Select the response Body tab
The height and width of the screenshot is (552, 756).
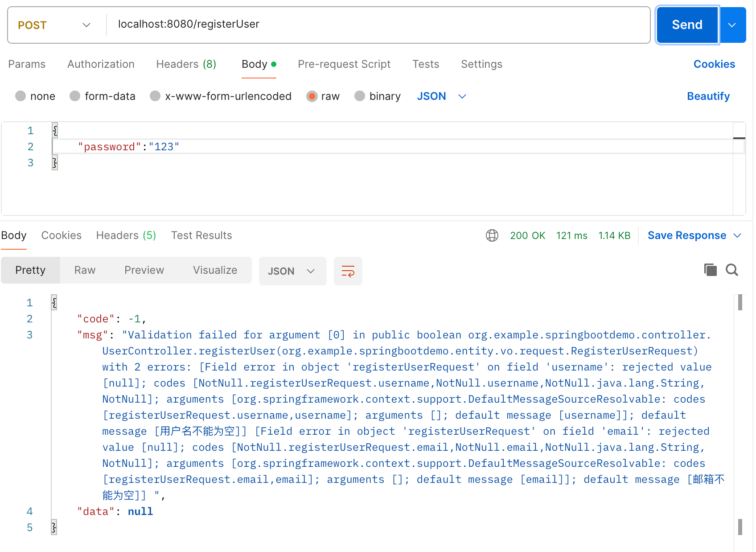tap(14, 235)
